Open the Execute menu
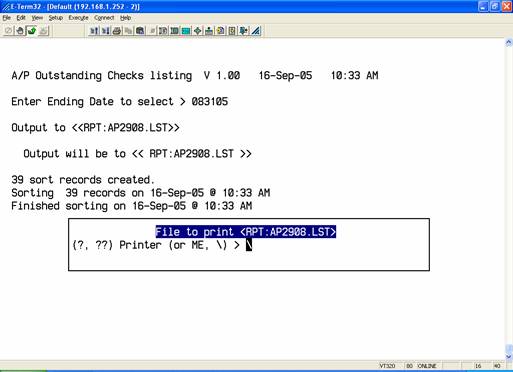This screenshot has width=513, height=372. [x=78, y=18]
